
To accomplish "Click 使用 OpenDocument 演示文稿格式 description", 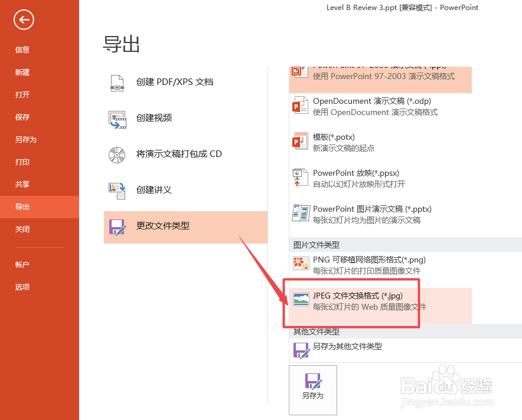I will (x=375, y=112).
